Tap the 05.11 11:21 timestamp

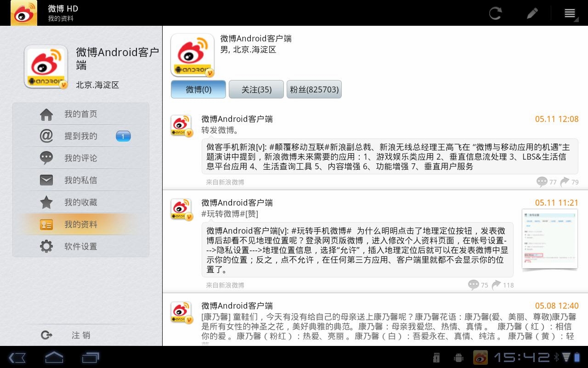557,203
